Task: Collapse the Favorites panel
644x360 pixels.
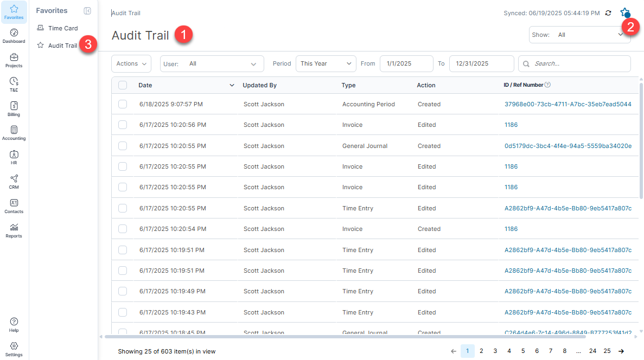Action: [x=87, y=11]
